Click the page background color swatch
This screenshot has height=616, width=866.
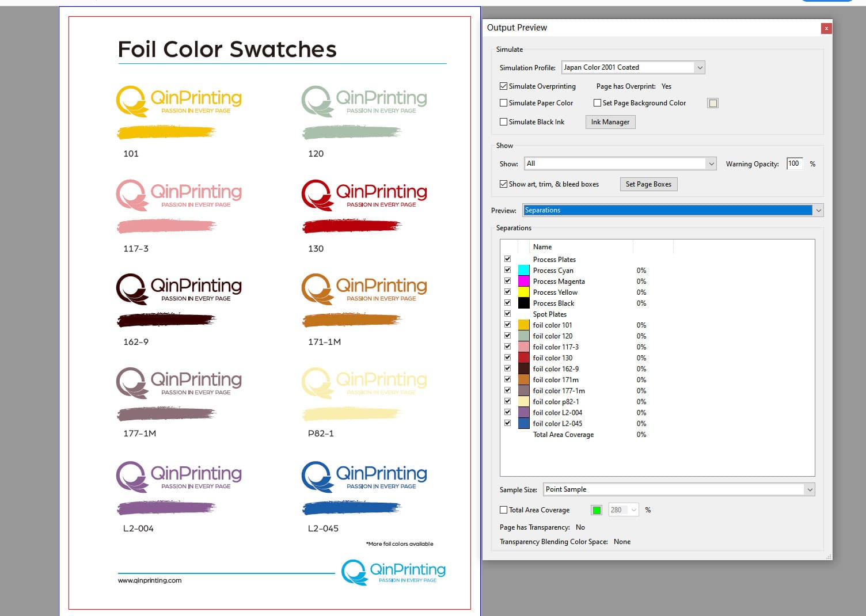tap(713, 103)
